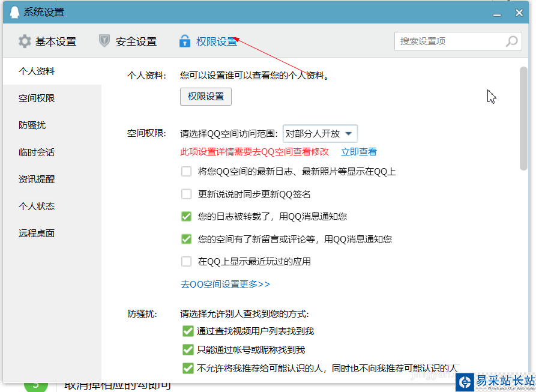Image resolution: width=536 pixels, height=392 pixels.
Task: Click the 搜索设置项 search field
Action: (458, 41)
